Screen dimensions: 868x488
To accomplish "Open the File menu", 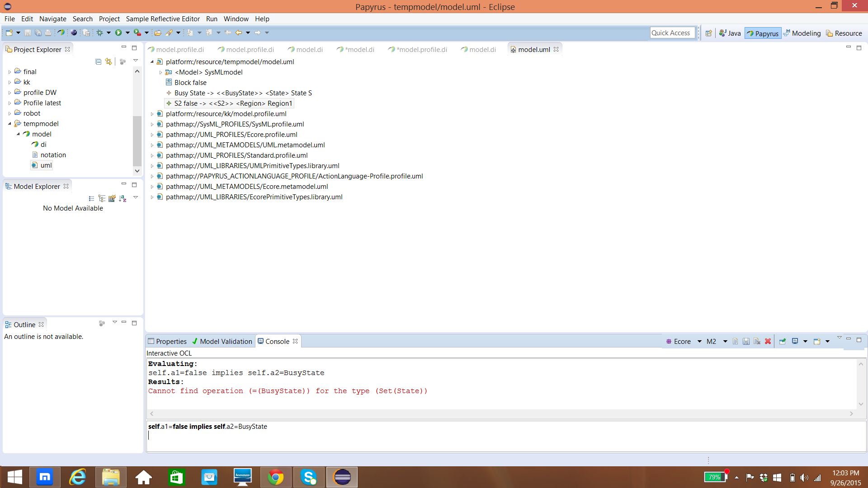I will point(9,19).
